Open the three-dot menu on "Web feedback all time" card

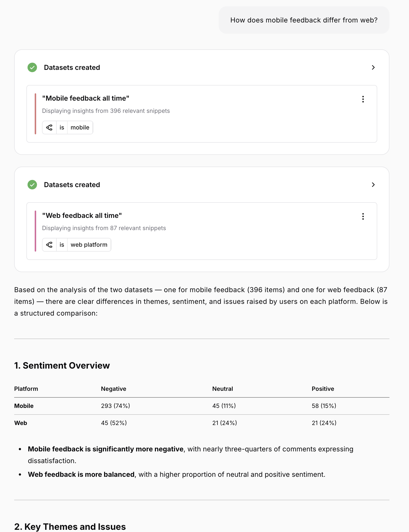[363, 216]
